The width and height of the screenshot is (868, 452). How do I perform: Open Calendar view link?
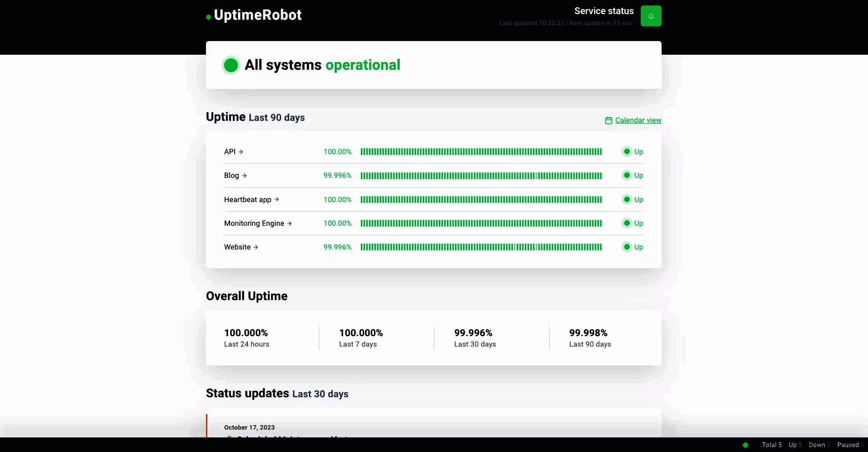(x=638, y=120)
